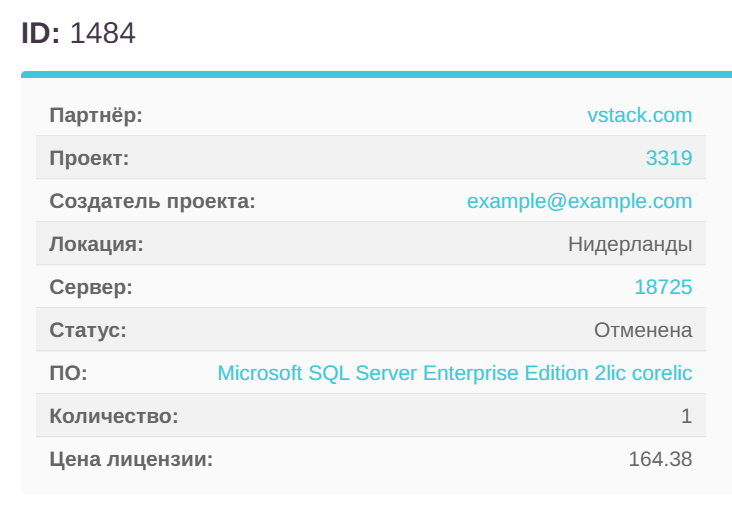Screen dimensions: 732x510
Task: Click the "Цена лицензии:" label
Action: click(131, 459)
